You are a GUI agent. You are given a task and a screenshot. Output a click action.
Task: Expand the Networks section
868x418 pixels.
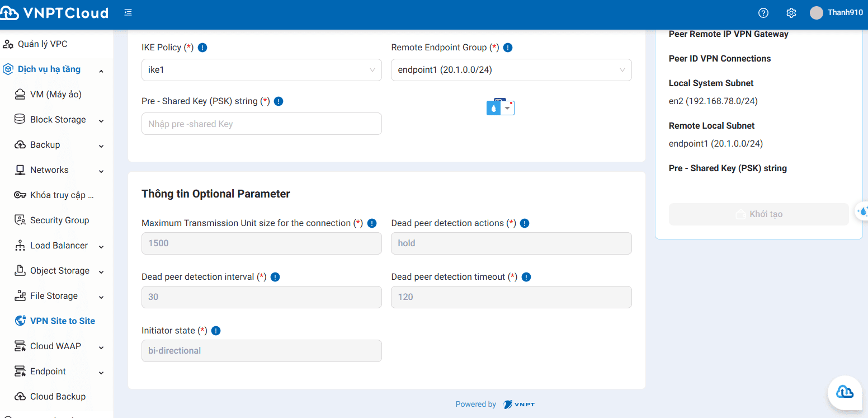49,170
